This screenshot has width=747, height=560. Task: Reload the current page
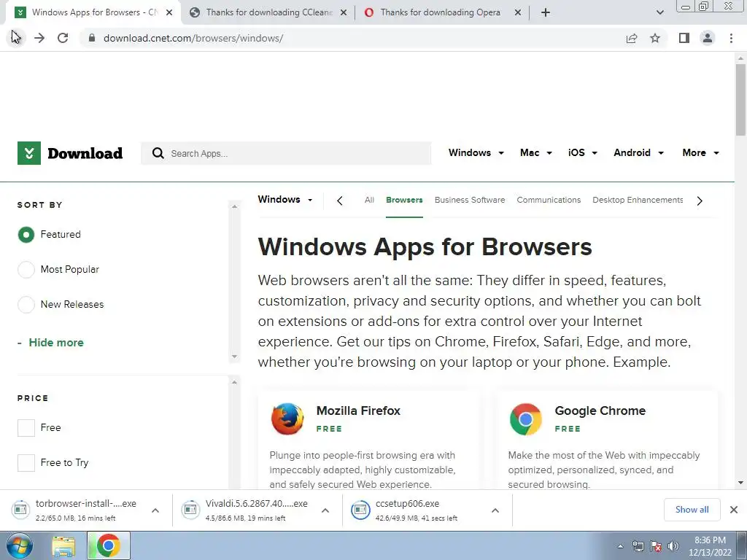[63, 38]
